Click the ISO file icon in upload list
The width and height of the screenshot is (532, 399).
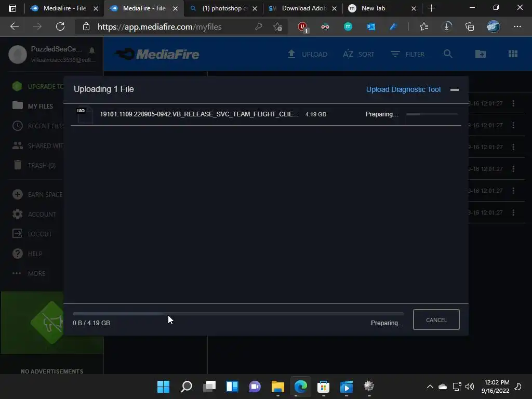point(85,115)
